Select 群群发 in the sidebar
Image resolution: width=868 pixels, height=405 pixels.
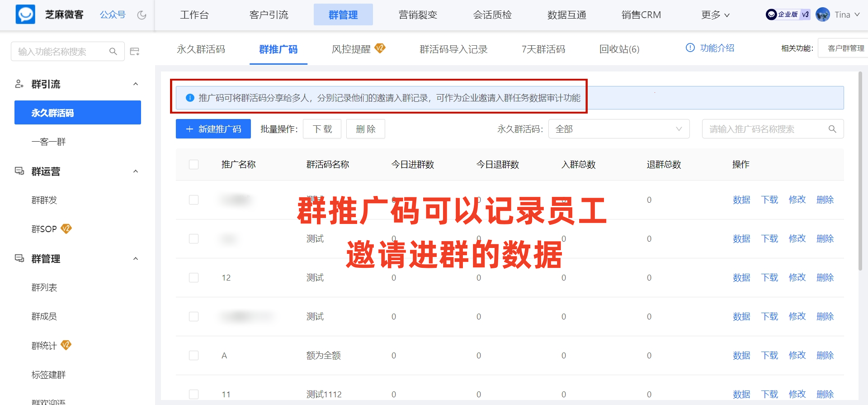point(44,200)
